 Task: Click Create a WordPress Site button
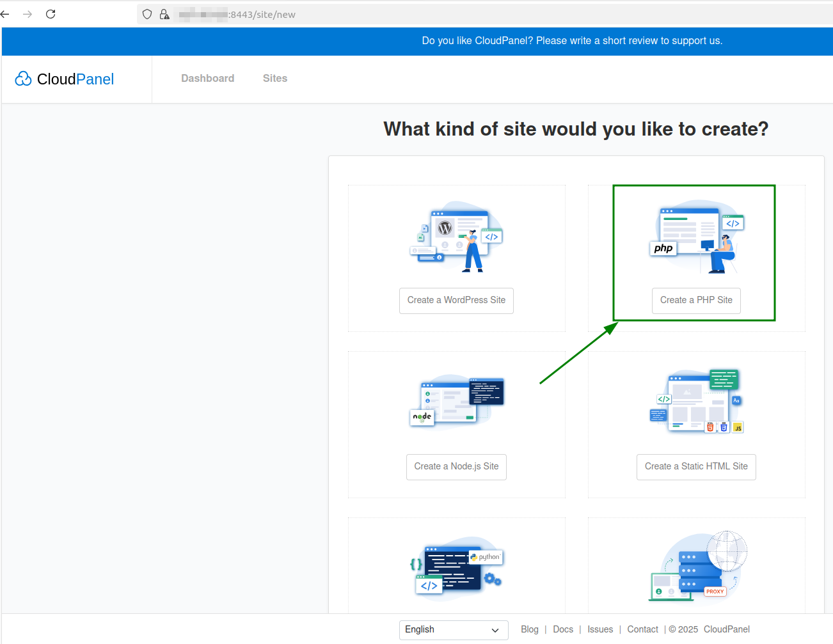pos(456,301)
